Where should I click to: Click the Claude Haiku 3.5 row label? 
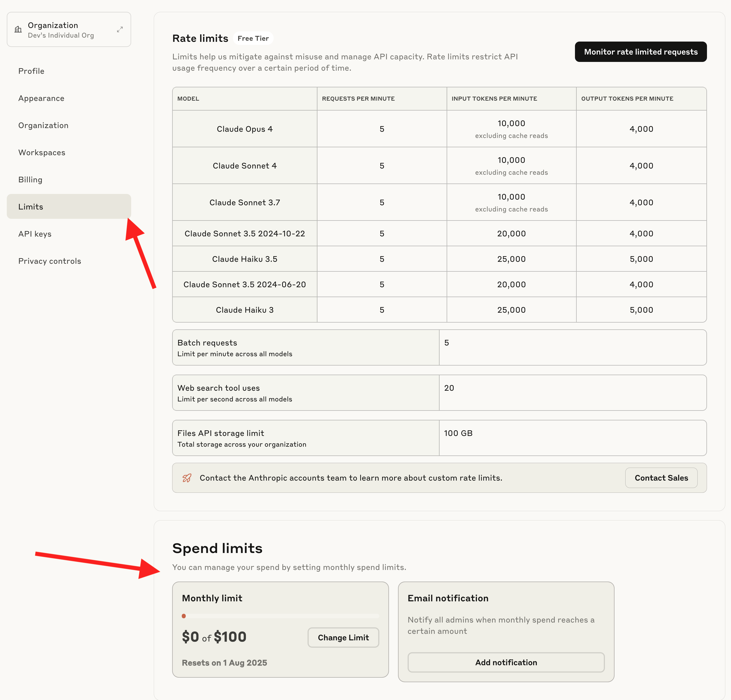point(245,259)
